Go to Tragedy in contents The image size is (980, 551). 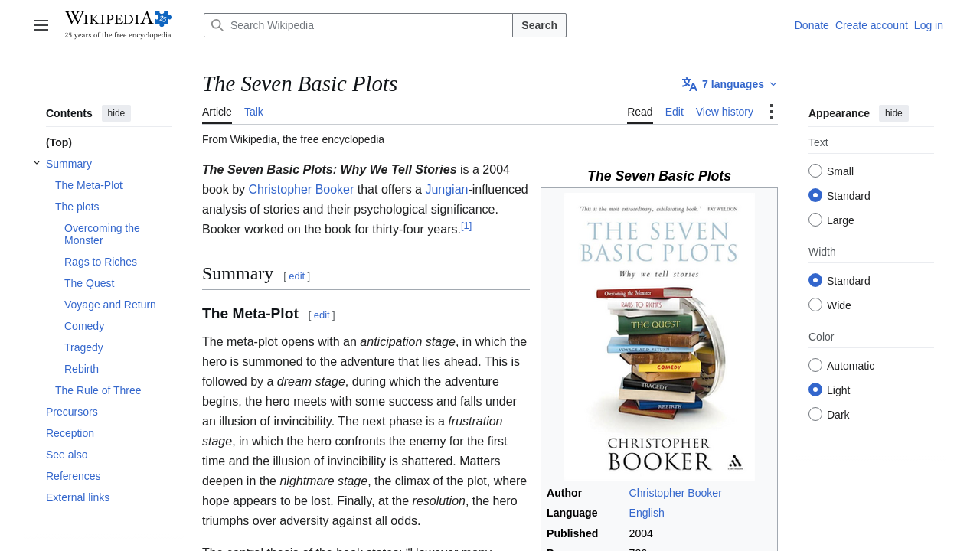coord(83,347)
